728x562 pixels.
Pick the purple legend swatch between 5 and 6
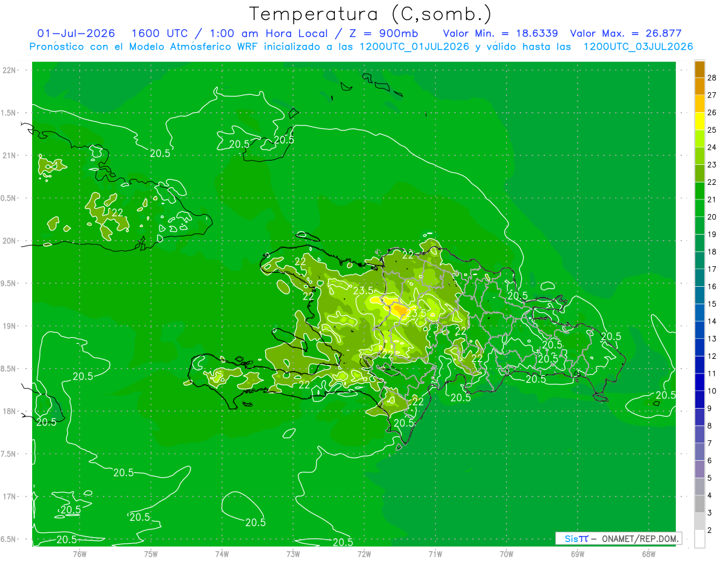click(x=699, y=469)
